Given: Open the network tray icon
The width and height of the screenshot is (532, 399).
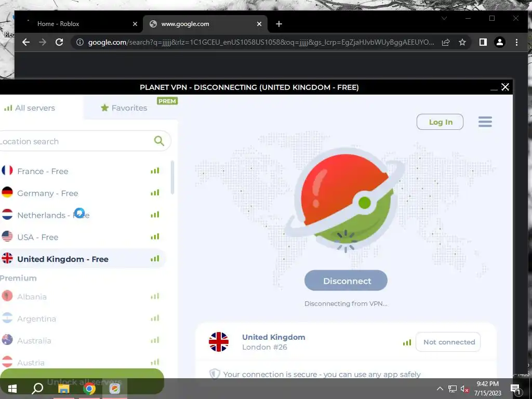Looking at the screenshot, I should tap(453, 389).
